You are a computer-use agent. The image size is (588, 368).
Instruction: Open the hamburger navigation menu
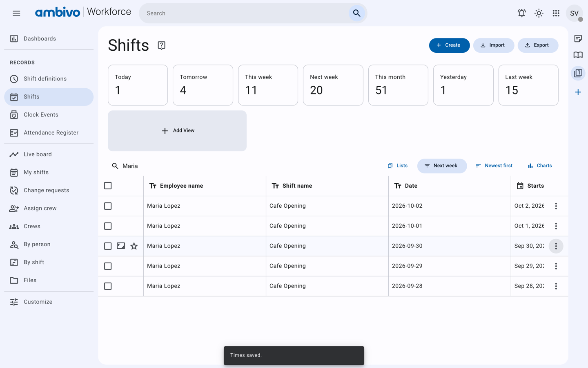[16, 13]
